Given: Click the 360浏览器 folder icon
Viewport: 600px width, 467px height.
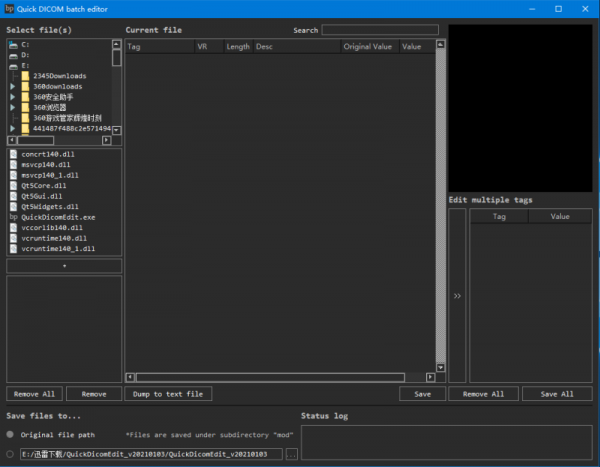Looking at the screenshot, I should tap(25, 108).
